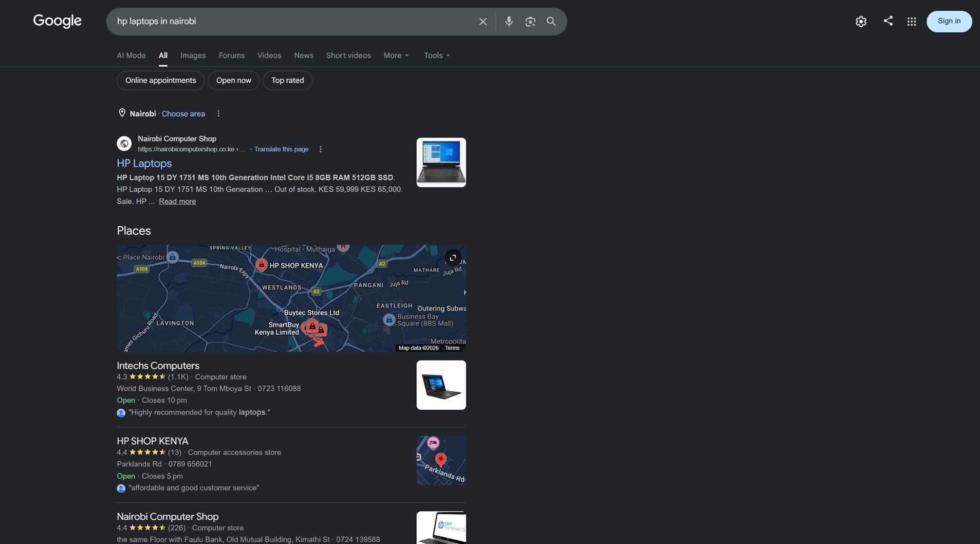
Task: Clear the search query with the X icon
Action: pyautogui.click(x=482, y=21)
